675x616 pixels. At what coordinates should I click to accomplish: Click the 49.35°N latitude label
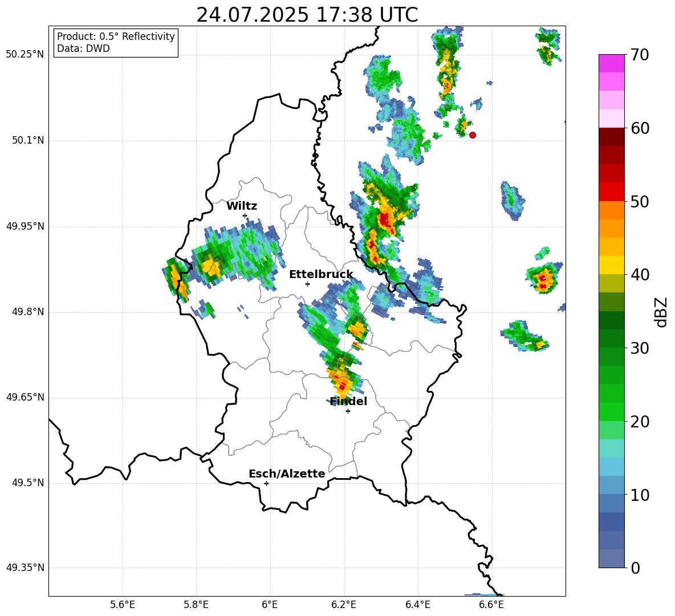click(x=25, y=568)
